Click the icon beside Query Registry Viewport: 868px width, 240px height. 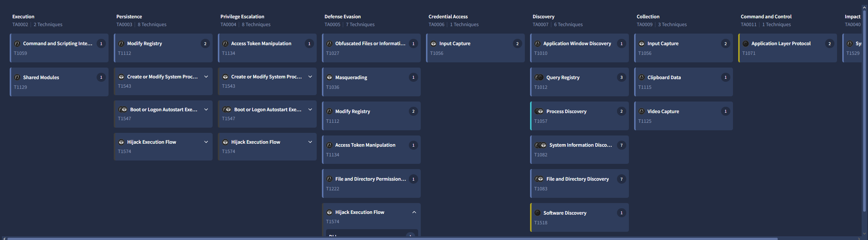click(x=539, y=78)
